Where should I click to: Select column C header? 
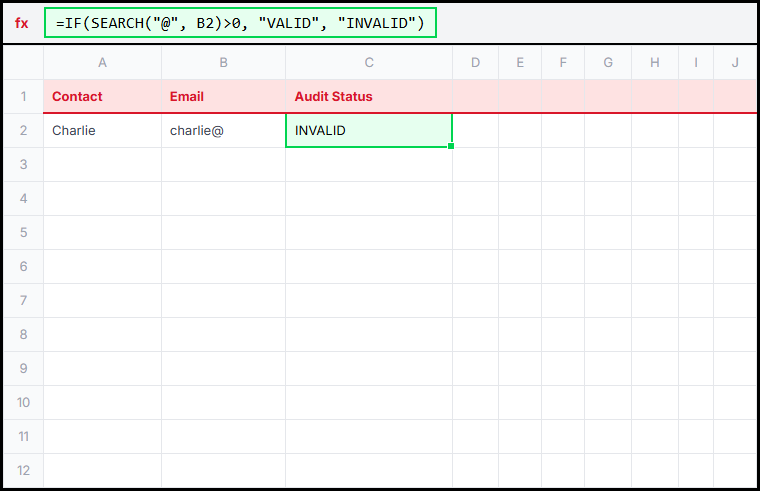click(x=368, y=63)
